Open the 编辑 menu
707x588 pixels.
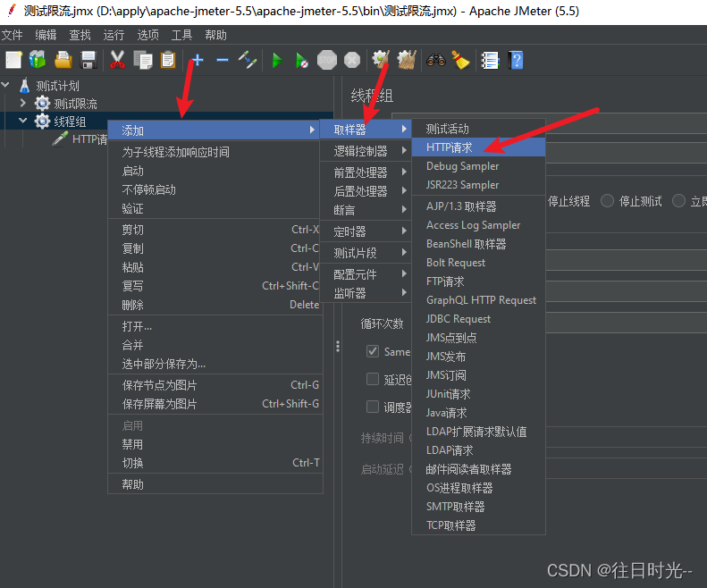(46, 35)
